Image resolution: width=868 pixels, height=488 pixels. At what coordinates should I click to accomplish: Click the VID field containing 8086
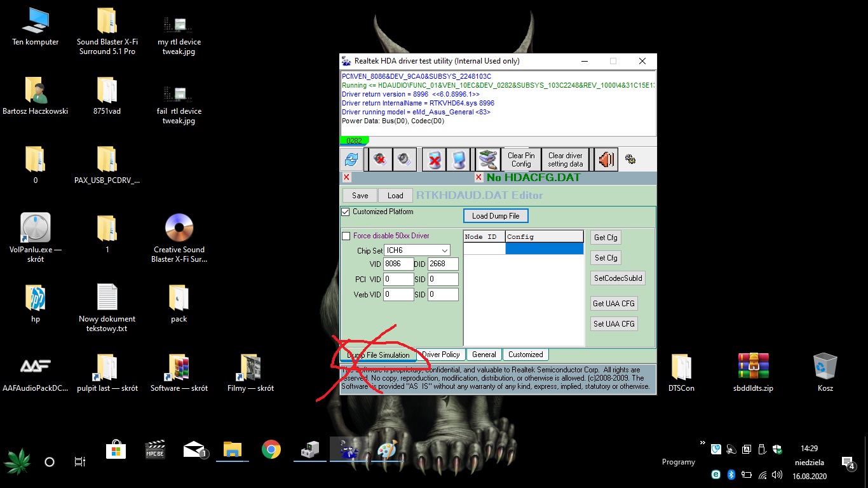pos(399,264)
